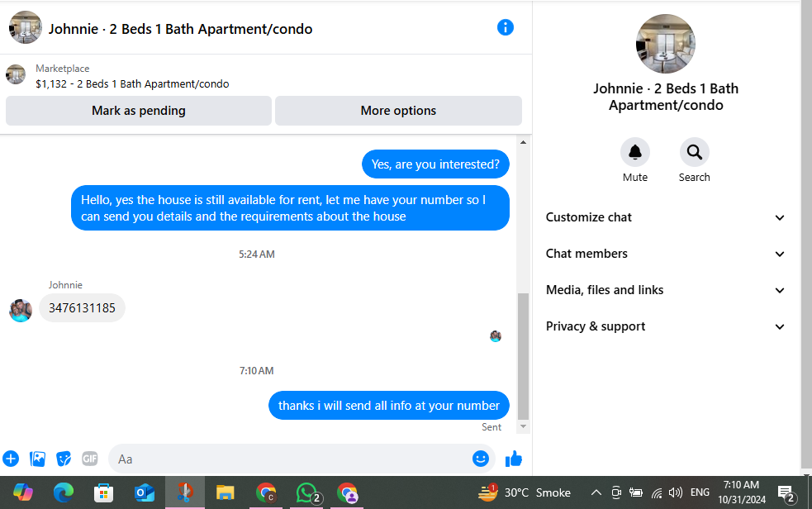Open more actions with the blue plus icon
Screen dimensions: 812x509
pos(11,459)
